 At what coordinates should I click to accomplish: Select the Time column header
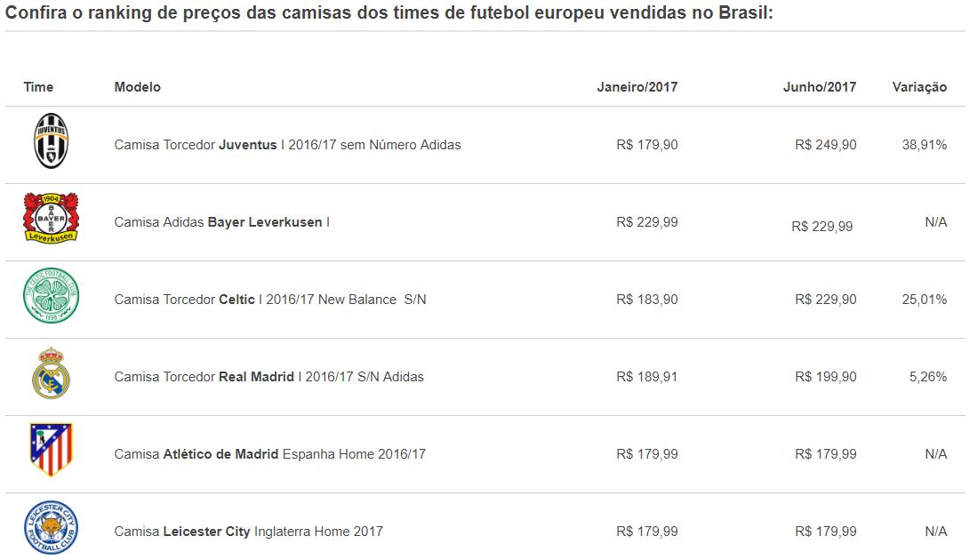38,87
